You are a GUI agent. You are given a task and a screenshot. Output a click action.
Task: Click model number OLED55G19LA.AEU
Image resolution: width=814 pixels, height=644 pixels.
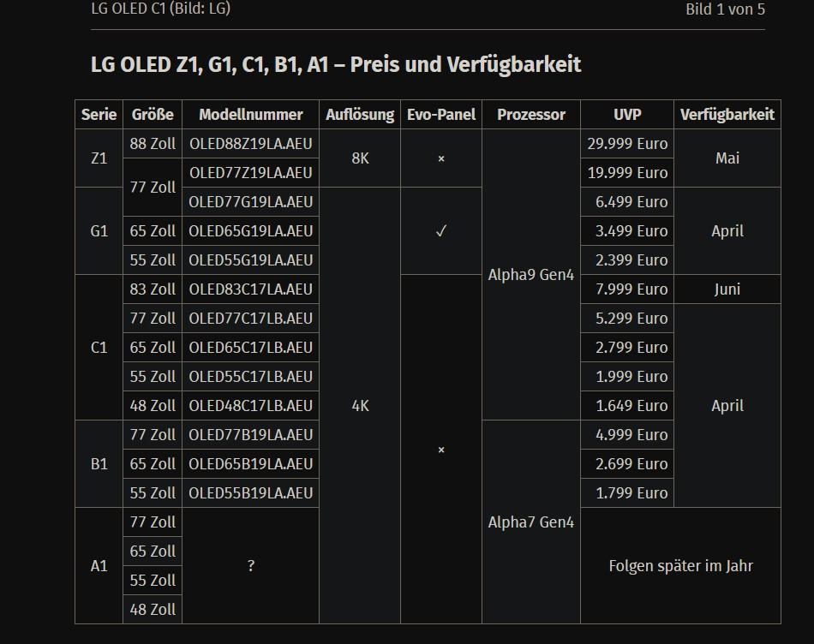[251, 260]
